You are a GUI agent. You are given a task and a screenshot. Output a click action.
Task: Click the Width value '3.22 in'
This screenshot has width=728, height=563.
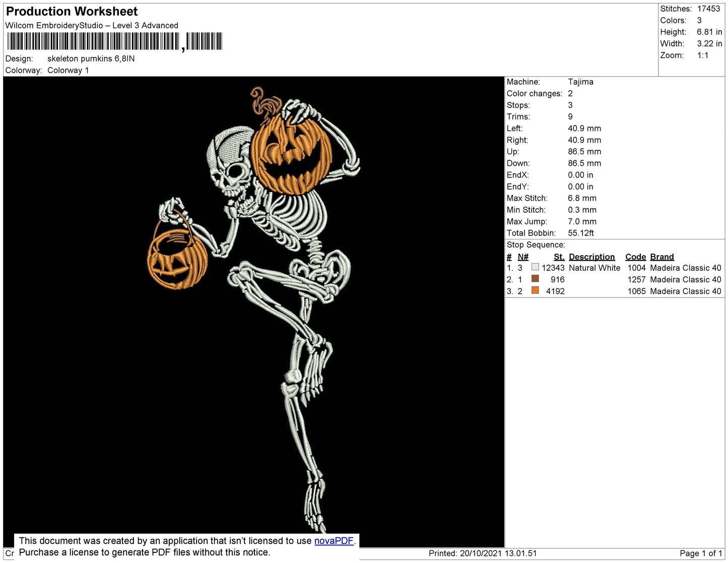pos(709,43)
